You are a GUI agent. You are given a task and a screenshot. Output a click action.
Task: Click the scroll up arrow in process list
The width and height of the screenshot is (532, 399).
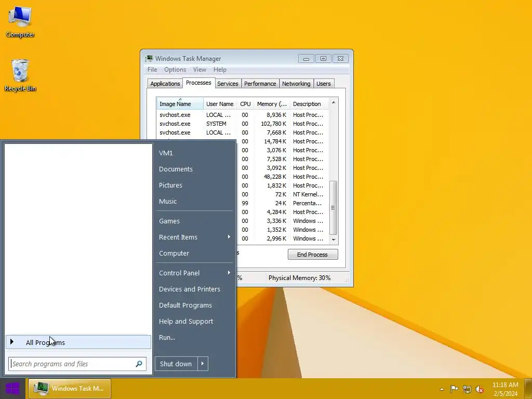333,102
